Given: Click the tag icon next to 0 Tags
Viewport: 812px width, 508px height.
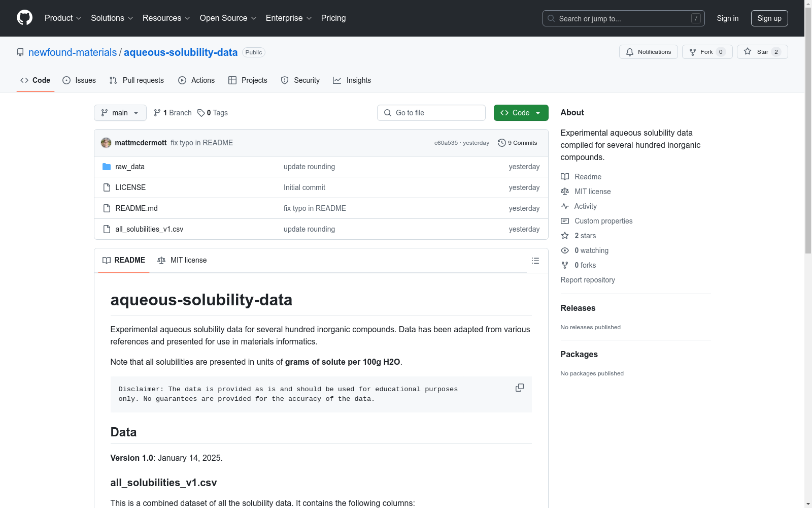Looking at the screenshot, I should (201, 113).
